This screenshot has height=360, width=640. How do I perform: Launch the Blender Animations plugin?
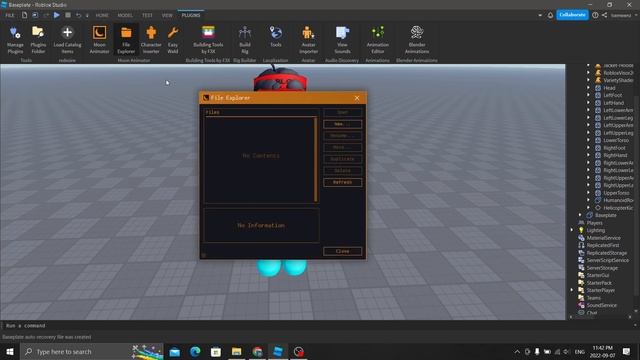[417, 40]
